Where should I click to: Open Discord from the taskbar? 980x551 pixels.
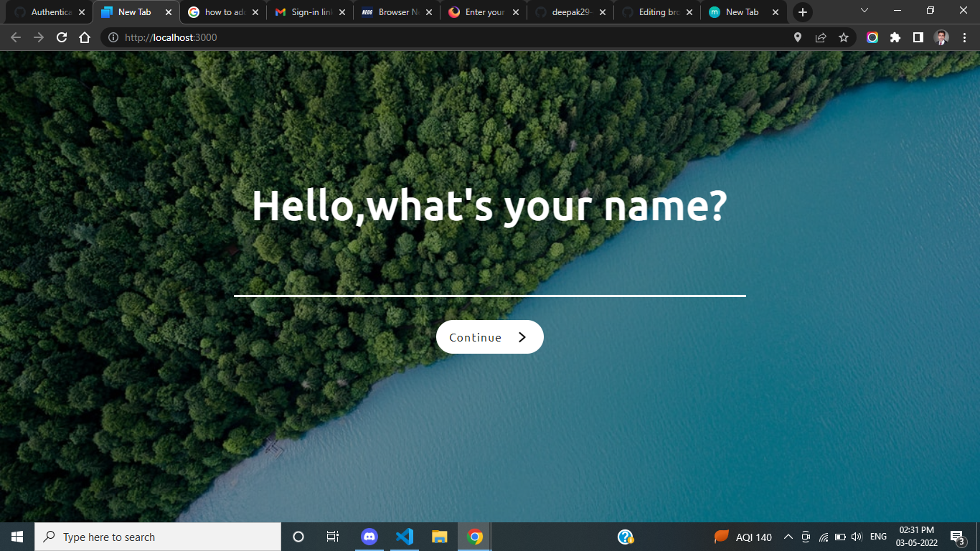[369, 537]
